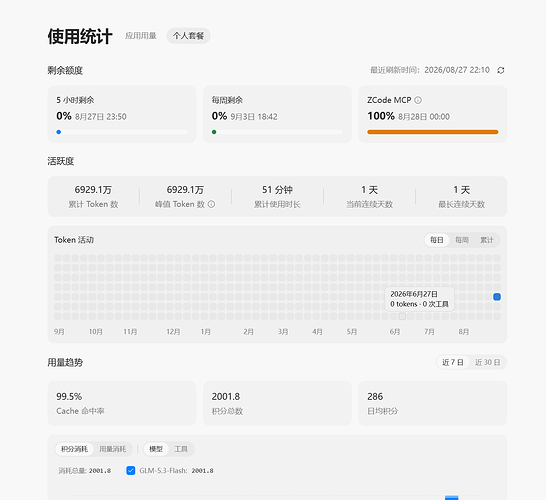546x500 pixels.
Task: Select the 近 7 日 trend range
Action: (x=453, y=362)
